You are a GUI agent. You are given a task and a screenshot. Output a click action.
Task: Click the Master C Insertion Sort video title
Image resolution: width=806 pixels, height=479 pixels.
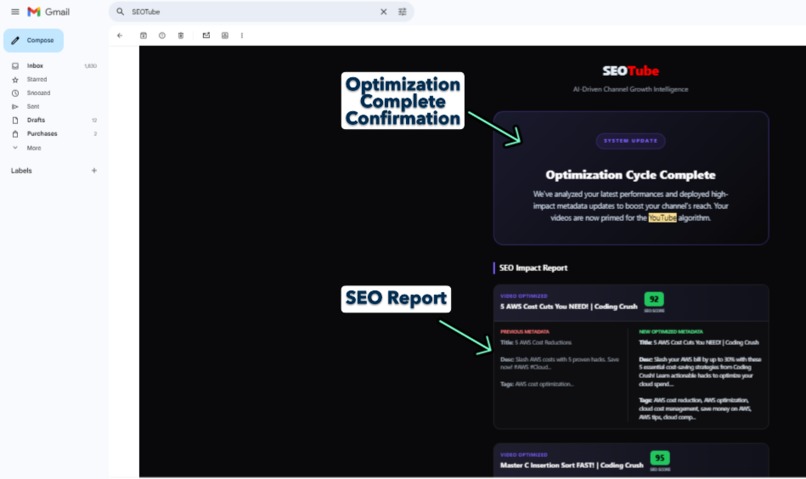pyautogui.click(x=572, y=465)
